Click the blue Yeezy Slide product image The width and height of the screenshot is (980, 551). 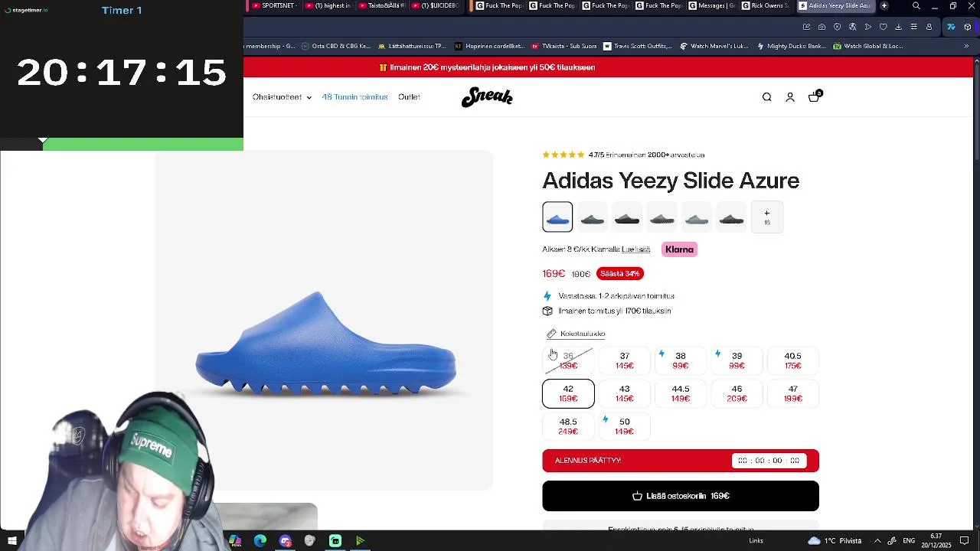point(325,344)
